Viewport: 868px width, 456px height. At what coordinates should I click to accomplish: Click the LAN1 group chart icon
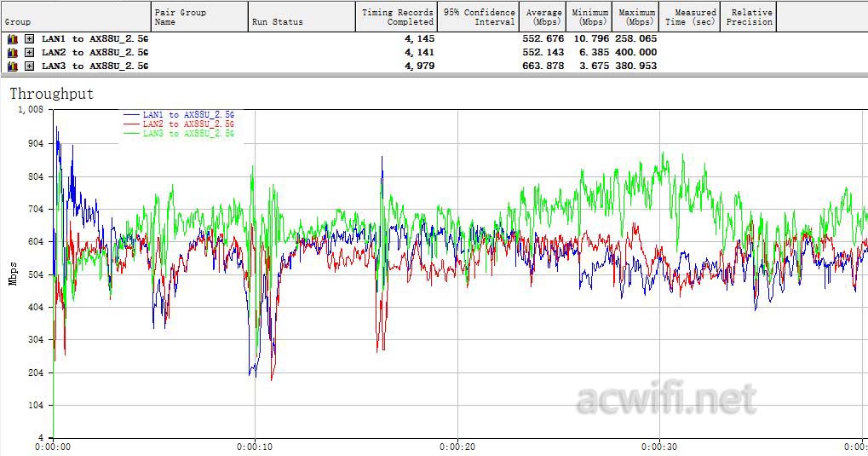click(x=12, y=39)
